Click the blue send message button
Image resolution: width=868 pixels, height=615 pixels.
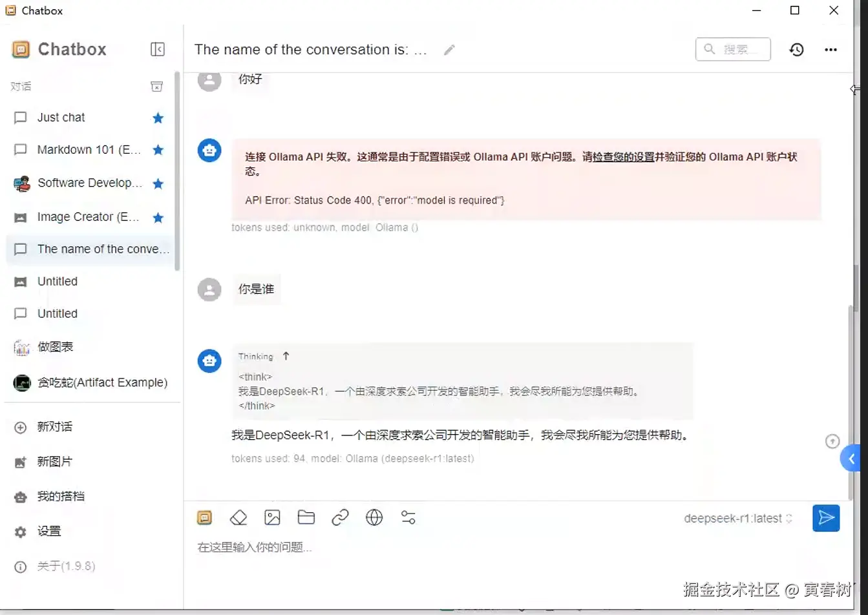click(x=826, y=518)
